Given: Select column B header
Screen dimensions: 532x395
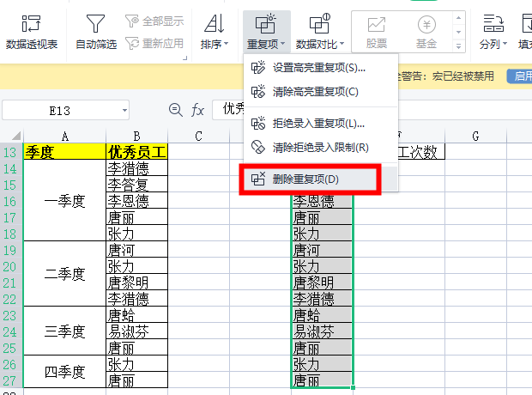Looking at the screenshot, I should point(136,137).
